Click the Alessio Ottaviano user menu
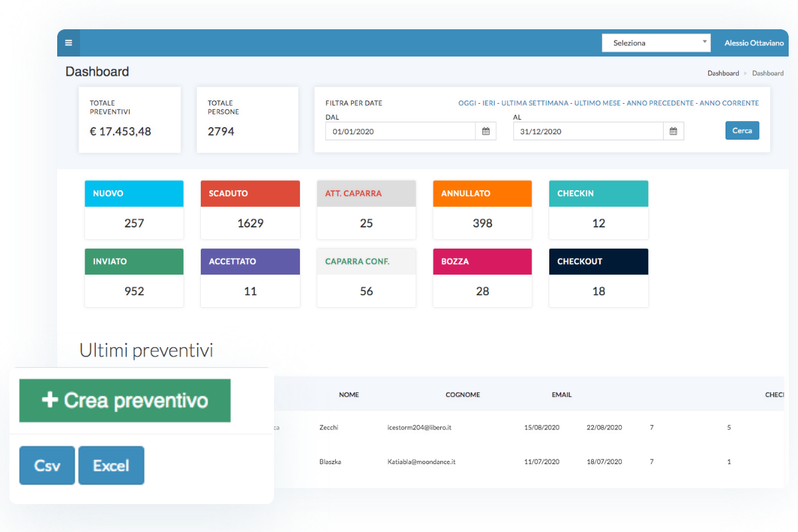 click(x=754, y=43)
